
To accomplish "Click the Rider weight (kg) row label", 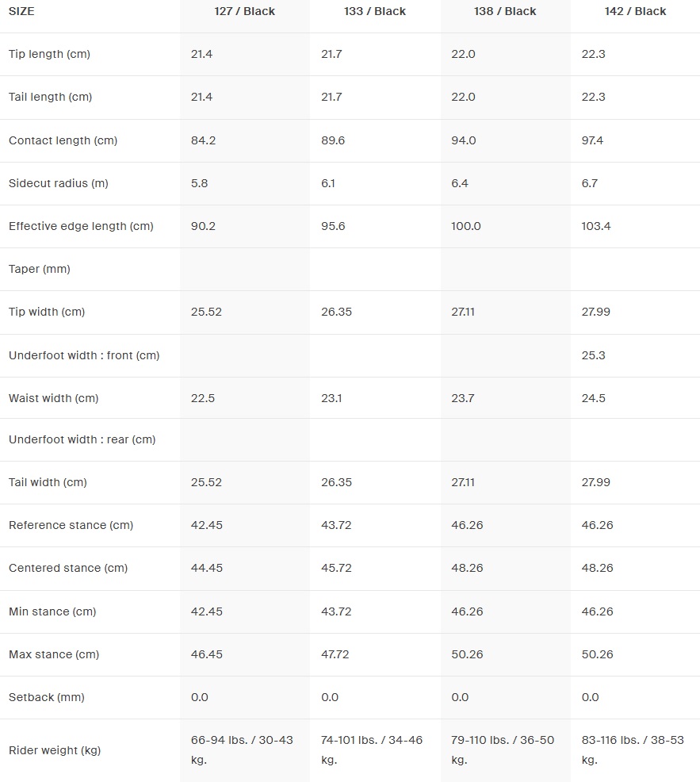I will coord(55,750).
